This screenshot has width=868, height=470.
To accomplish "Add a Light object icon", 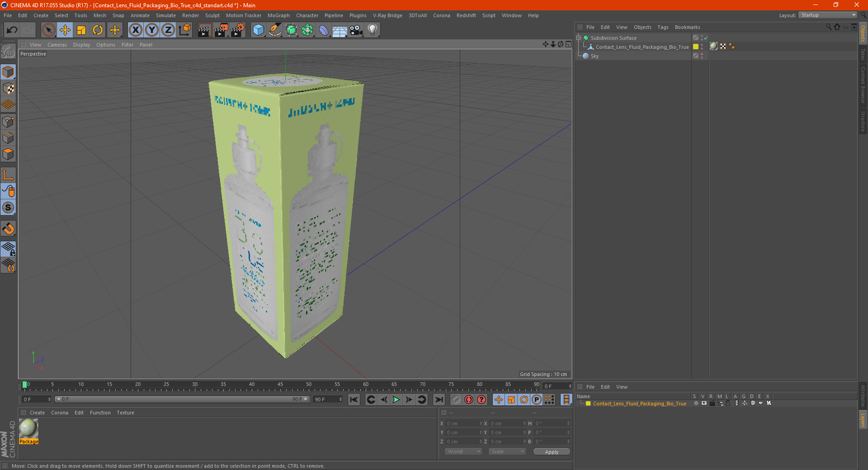I will coord(373,30).
